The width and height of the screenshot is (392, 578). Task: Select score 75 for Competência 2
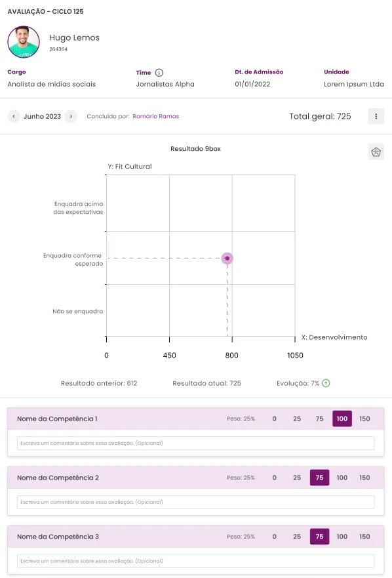coord(319,478)
